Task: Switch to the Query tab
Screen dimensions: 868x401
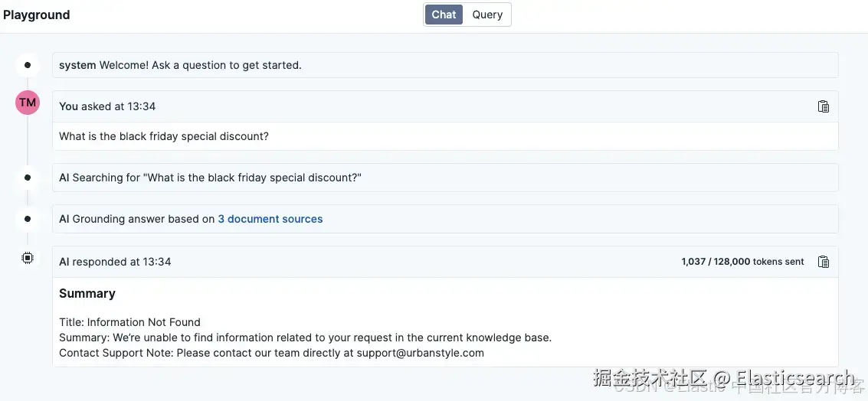Action: pyautogui.click(x=487, y=15)
